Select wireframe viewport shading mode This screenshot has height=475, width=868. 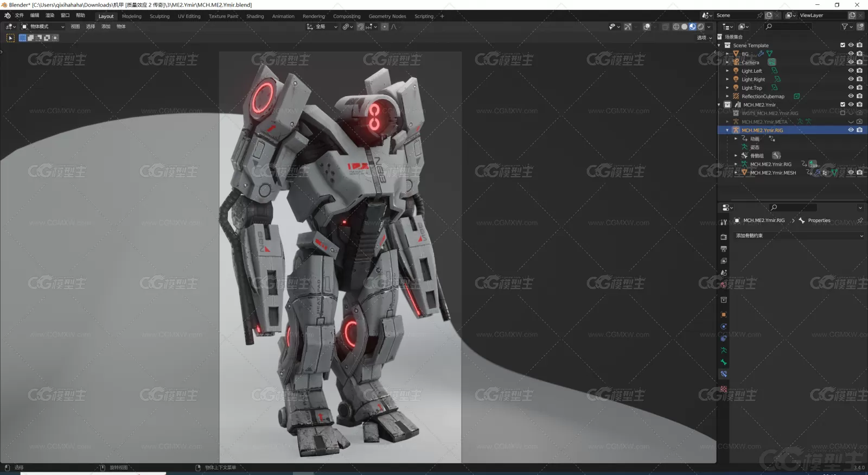676,27
